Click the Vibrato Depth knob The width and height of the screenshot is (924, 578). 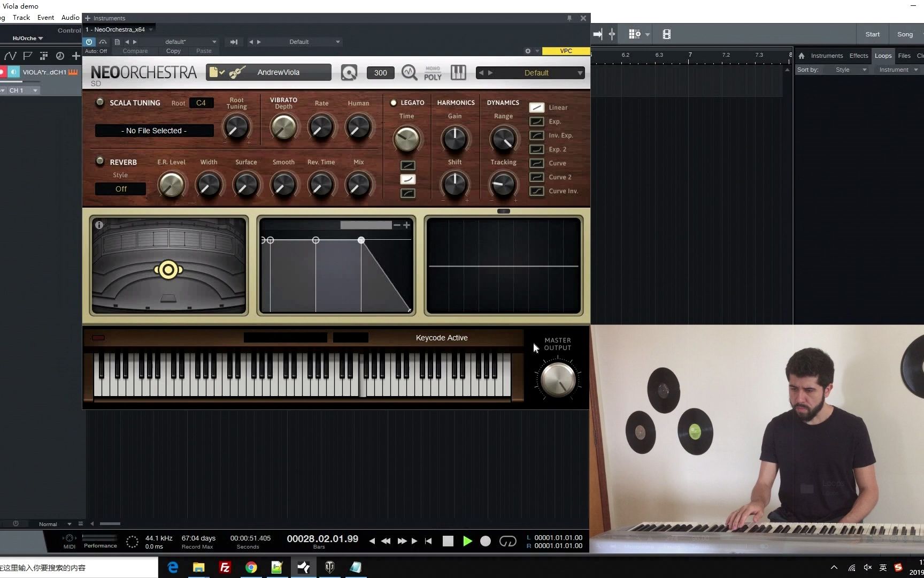pos(283,127)
